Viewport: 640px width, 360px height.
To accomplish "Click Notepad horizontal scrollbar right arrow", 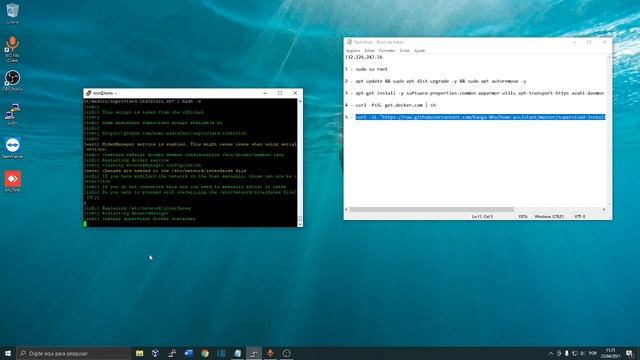I will point(604,209).
